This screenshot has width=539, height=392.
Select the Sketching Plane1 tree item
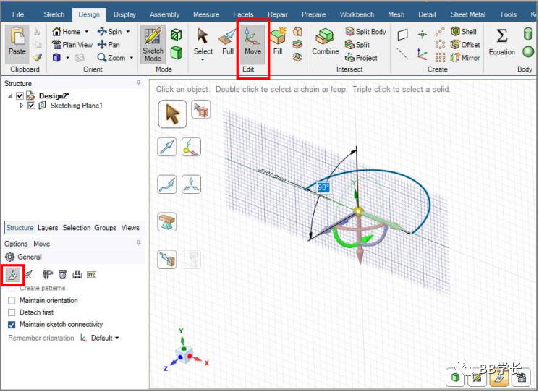coord(76,106)
